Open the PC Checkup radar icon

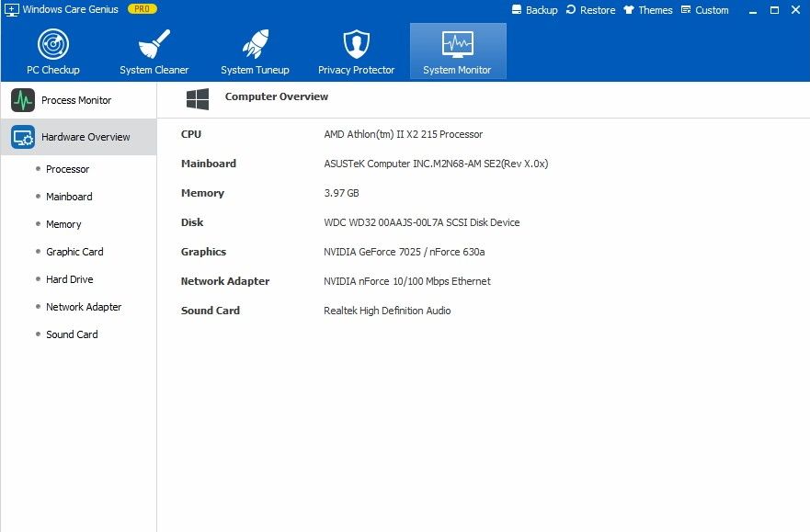53,44
